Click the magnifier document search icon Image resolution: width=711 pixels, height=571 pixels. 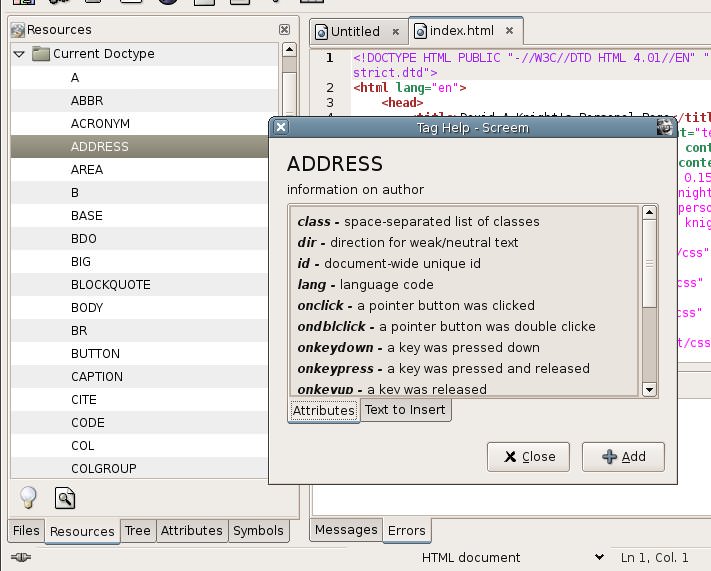coord(65,498)
